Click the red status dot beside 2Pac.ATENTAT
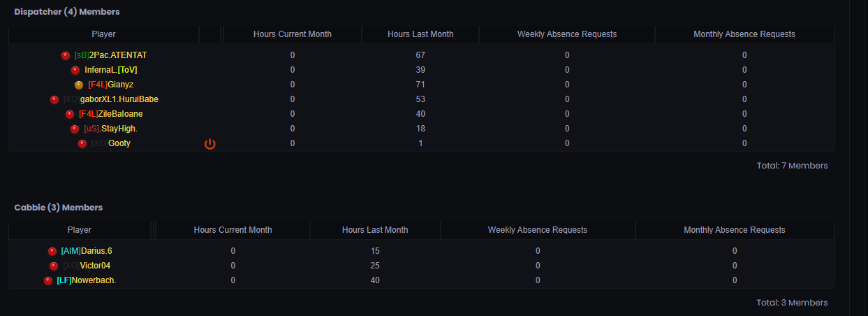 (x=66, y=55)
